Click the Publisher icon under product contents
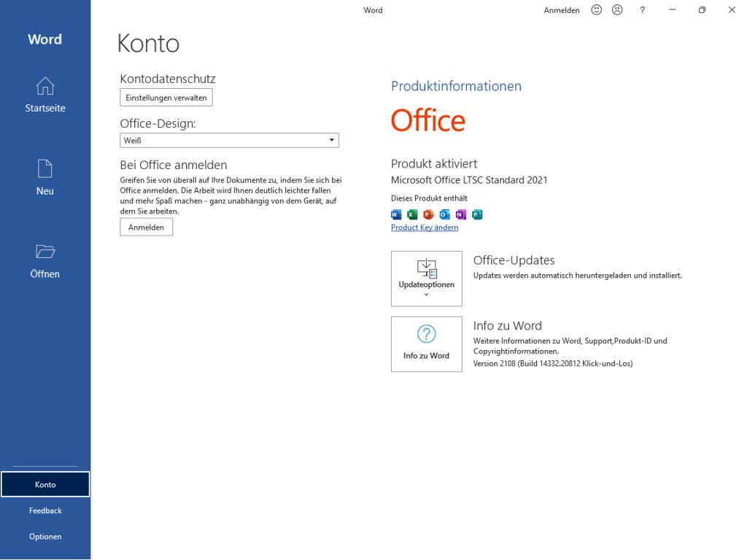The image size is (747, 560). coord(477,214)
